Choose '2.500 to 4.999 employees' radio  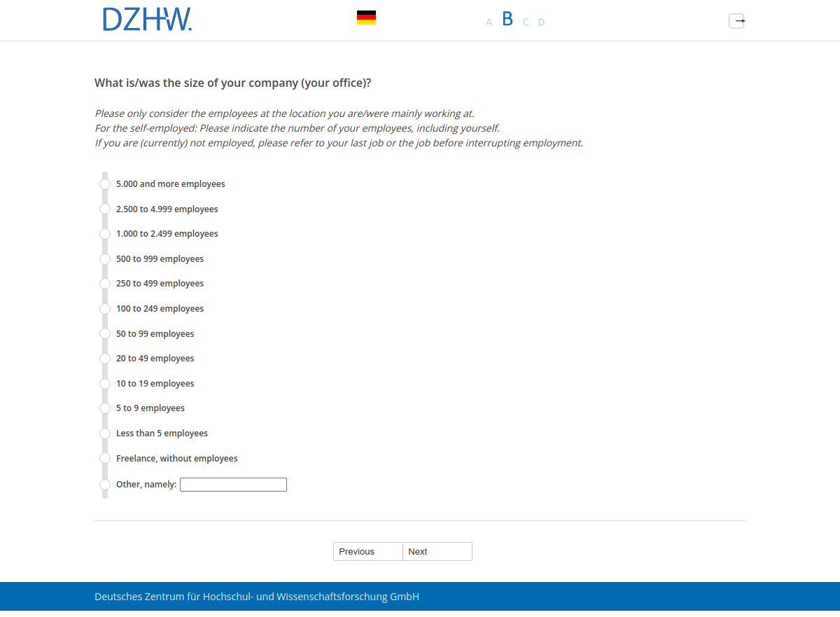(x=105, y=209)
